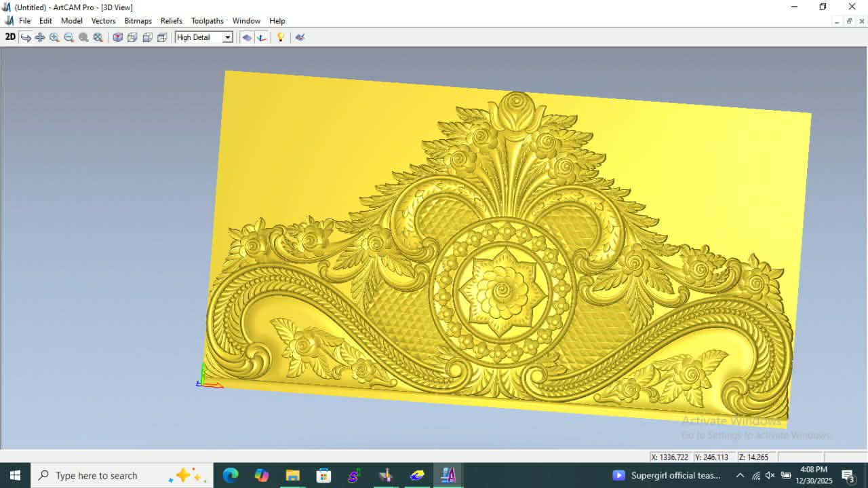Open the Reliefs menu

[x=172, y=21]
